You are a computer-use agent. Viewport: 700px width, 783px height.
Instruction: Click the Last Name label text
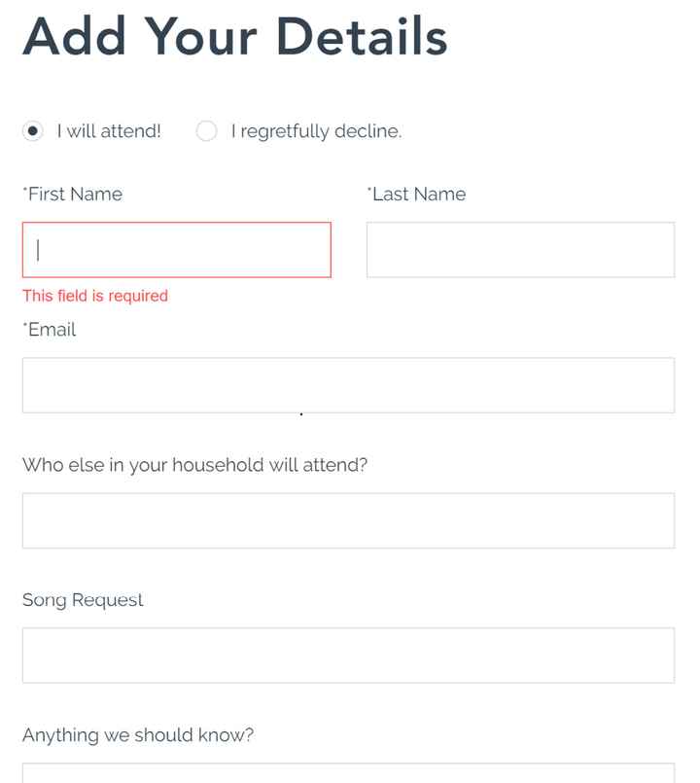coord(415,194)
